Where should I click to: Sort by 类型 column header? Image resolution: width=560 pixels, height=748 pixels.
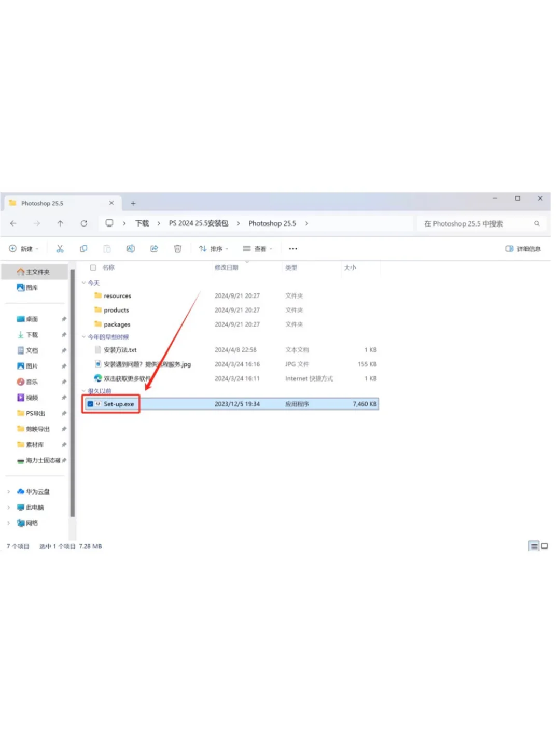(x=291, y=267)
